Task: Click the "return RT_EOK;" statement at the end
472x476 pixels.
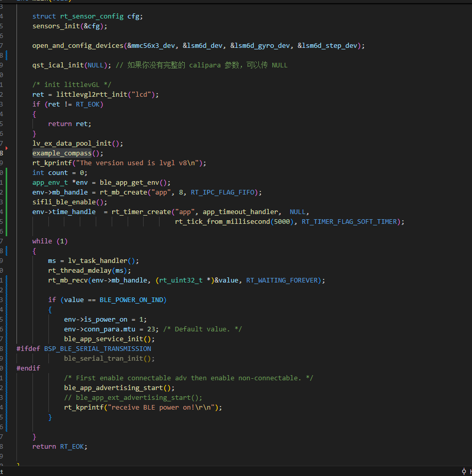Action: (60, 447)
